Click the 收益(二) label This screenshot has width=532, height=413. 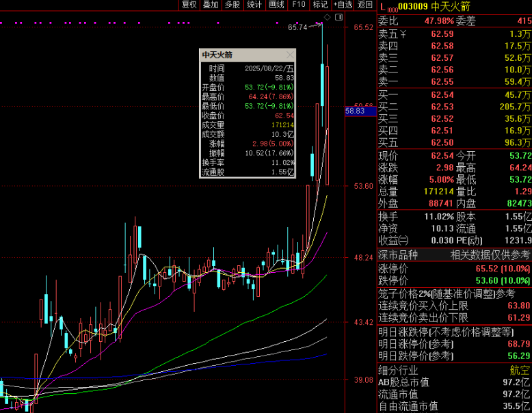[x=393, y=240]
